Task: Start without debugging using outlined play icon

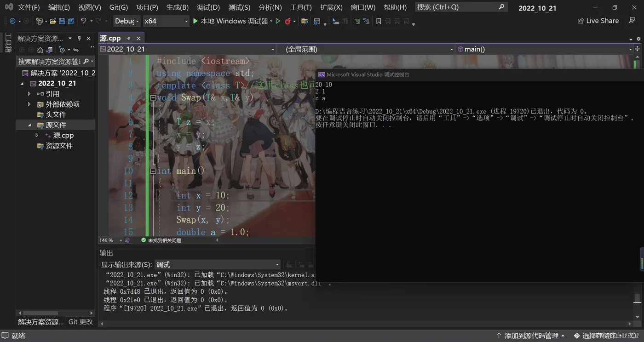Action: [x=278, y=21]
